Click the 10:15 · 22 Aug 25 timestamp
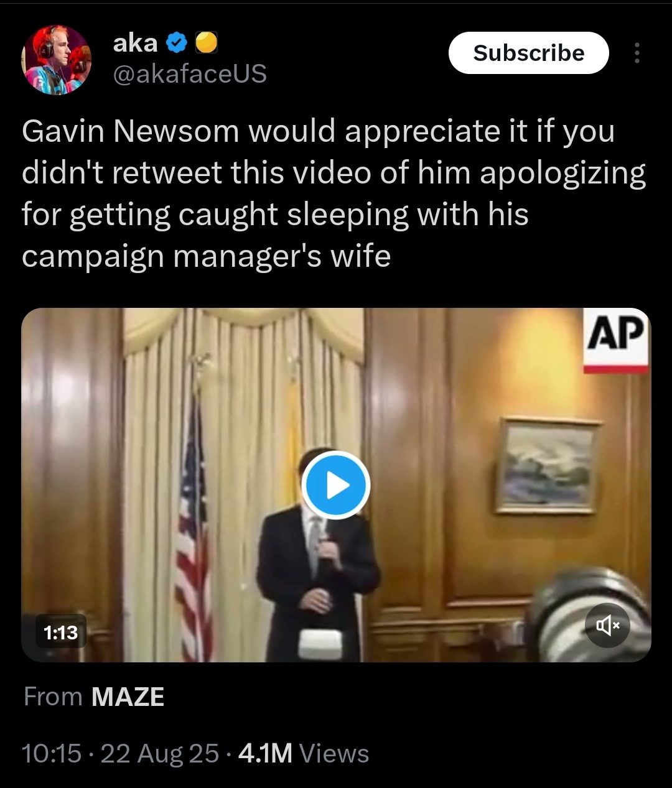Screen dimensions: 672x788 [x=120, y=753]
